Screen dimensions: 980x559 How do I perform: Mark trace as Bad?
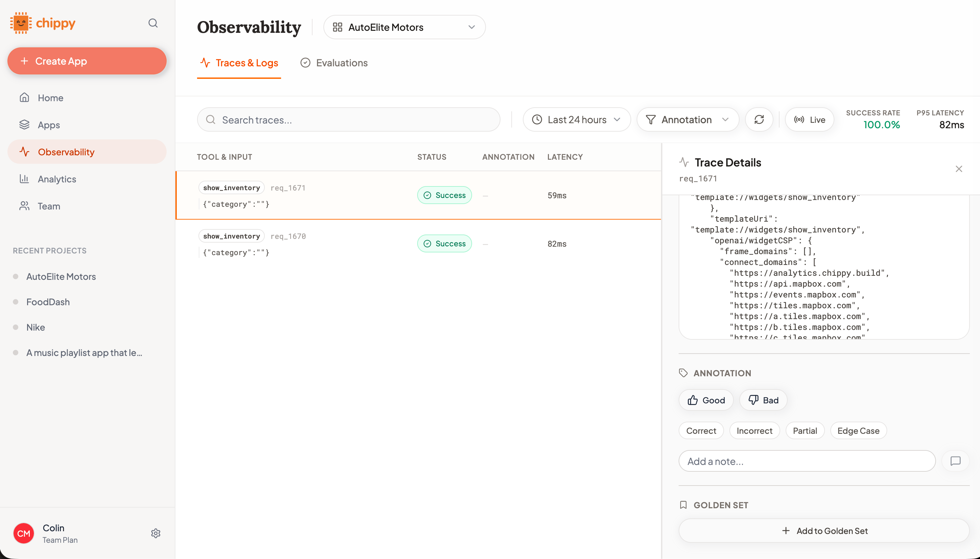coord(763,400)
